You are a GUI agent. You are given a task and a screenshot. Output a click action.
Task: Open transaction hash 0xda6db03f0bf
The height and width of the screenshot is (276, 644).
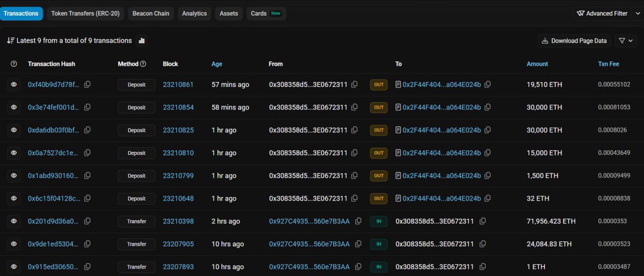[54, 130]
